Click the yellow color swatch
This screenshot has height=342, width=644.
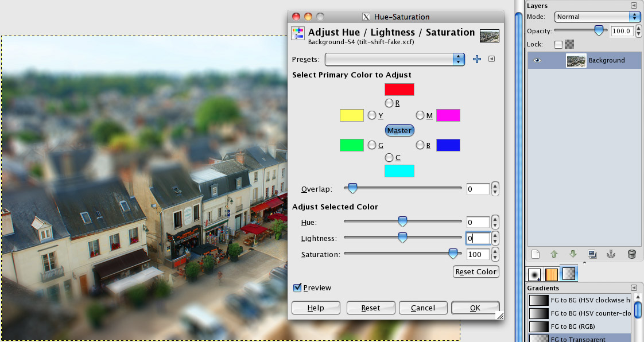[x=352, y=115]
